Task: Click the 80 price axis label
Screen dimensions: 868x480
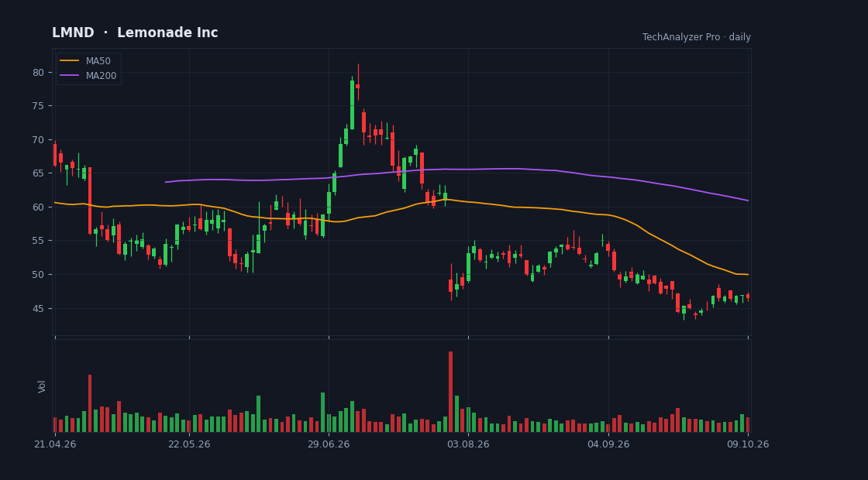Action: [39, 72]
